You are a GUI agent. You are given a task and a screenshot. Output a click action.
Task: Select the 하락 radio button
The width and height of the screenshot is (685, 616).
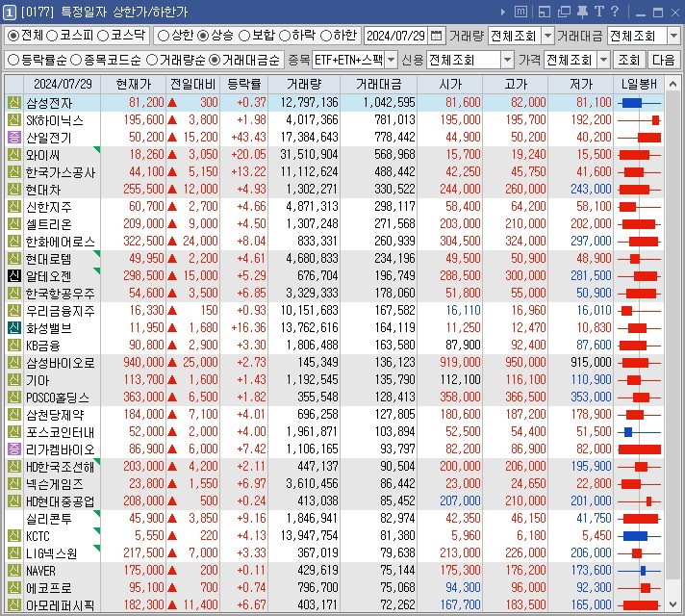coord(285,36)
